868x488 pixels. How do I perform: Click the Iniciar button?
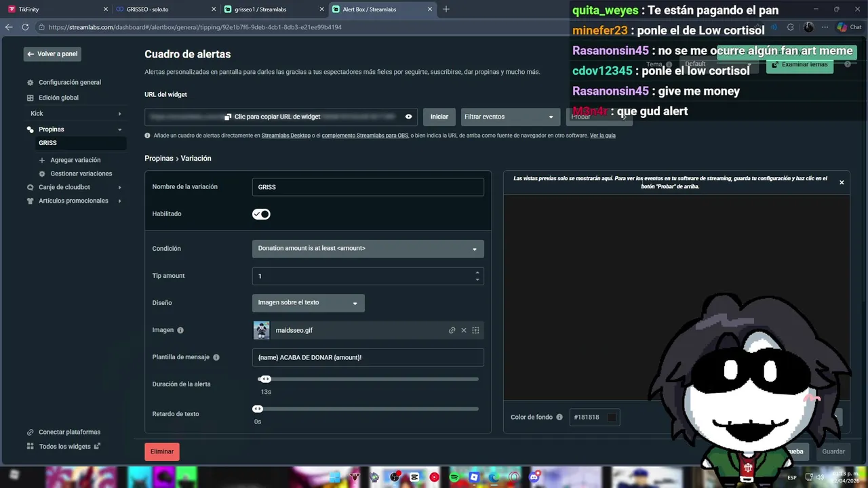pos(439,117)
